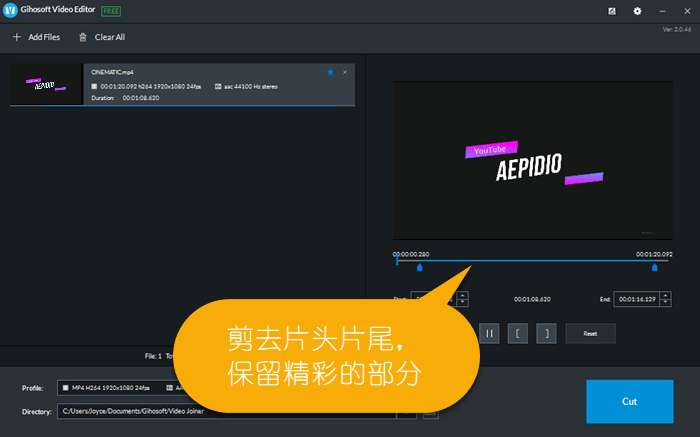
Task: Set end point with right bracket button
Action: pos(545,333)
